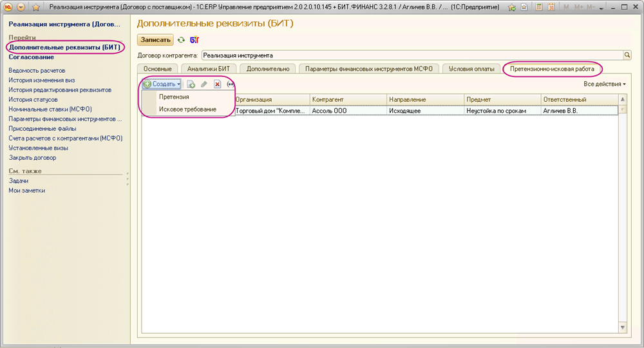Choose Исковое требование from the menu
This screenshot has height=348, width=644.
click(187, 110)
